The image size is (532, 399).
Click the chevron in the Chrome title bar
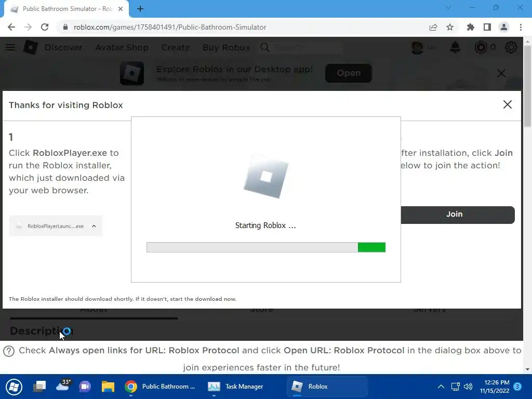[448, 7]
